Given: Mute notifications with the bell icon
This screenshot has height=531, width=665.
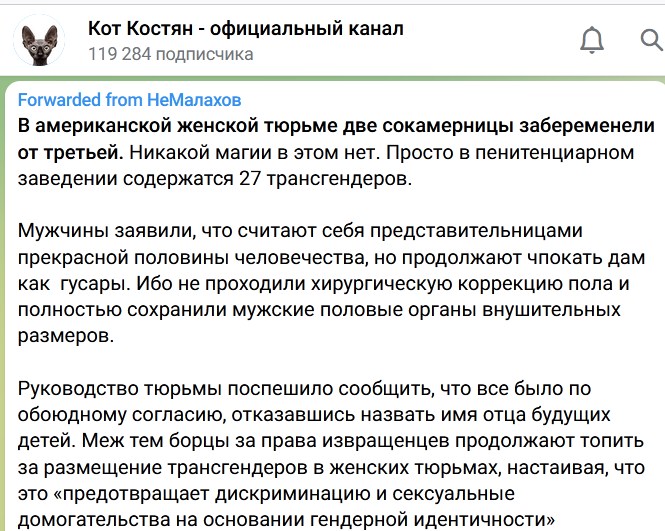Looking at the screenshot, I should coord(592,40).
